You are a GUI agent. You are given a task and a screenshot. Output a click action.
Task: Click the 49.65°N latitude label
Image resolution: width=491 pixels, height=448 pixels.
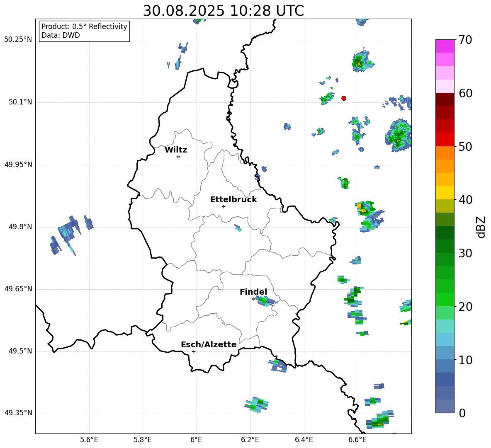(x=18, y=288)
